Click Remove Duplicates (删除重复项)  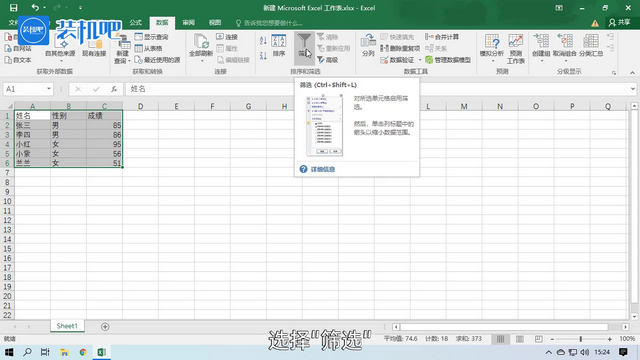[x=400, y=48]
